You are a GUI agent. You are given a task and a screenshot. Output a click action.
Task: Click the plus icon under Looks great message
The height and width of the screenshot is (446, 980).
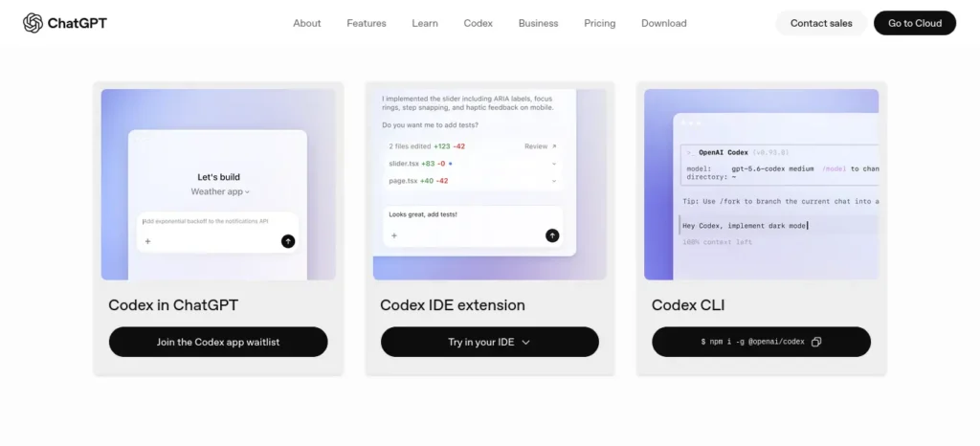(393, 235)
